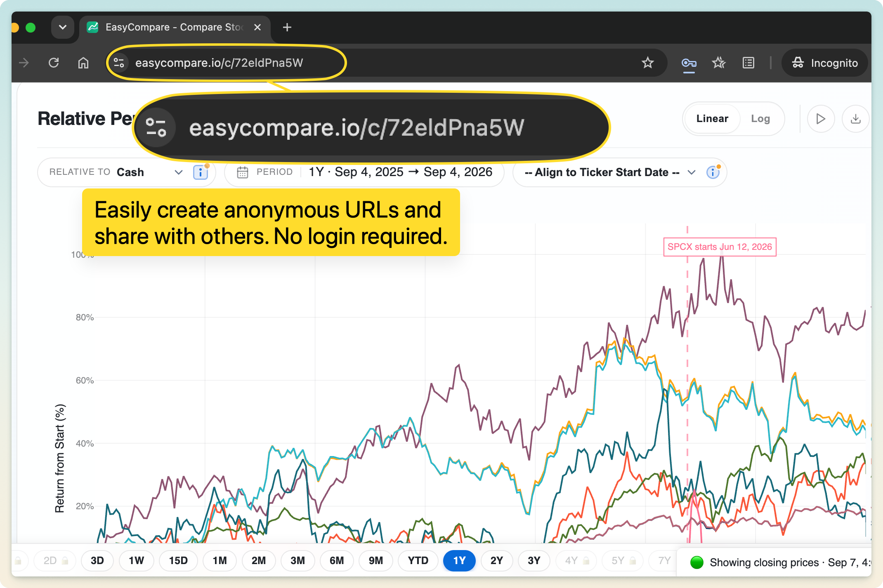Click the forward navigation arrow
883x588 pixels.
[24, 63]
